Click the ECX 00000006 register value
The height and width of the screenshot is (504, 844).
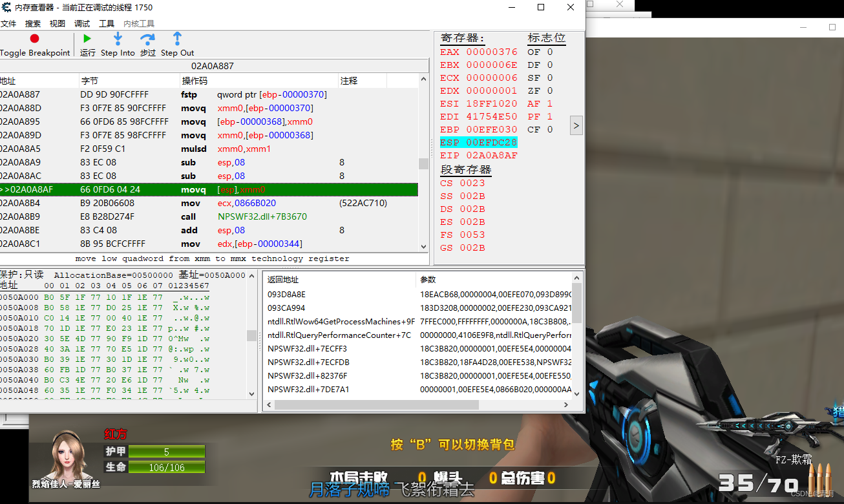point(479,78)
